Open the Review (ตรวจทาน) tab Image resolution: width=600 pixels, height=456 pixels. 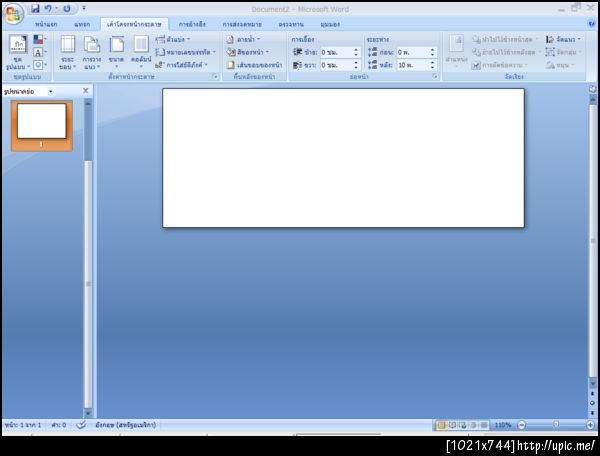(291, 24)
